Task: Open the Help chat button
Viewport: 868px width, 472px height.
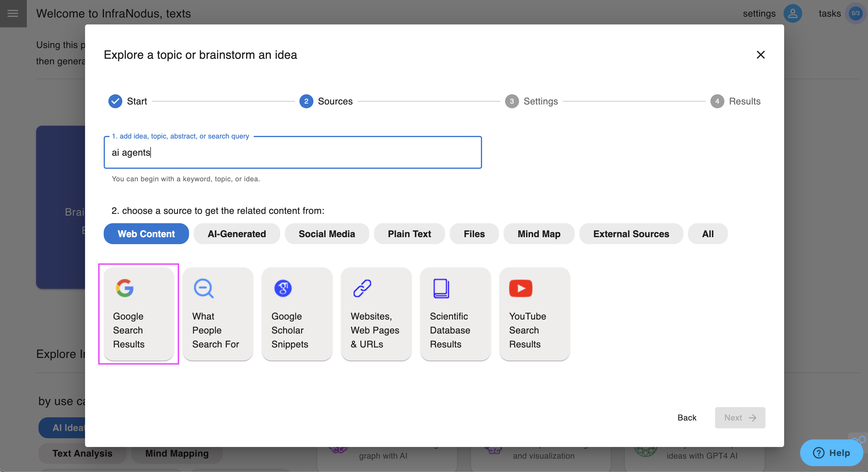Action: (x=831, y=453)
